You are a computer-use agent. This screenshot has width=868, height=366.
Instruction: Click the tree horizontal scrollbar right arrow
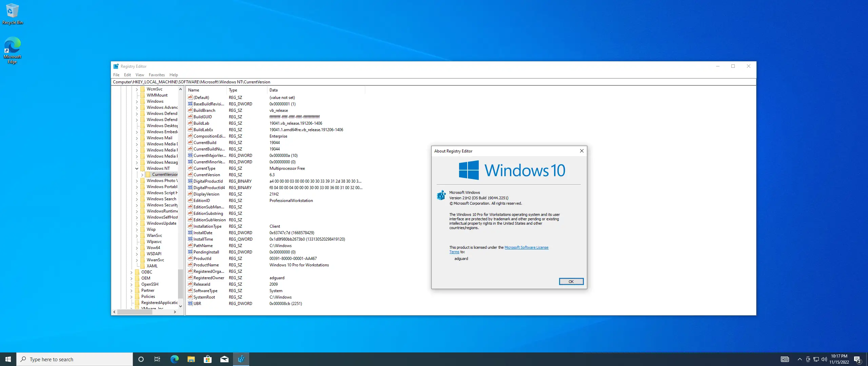(x=175, y=312)
